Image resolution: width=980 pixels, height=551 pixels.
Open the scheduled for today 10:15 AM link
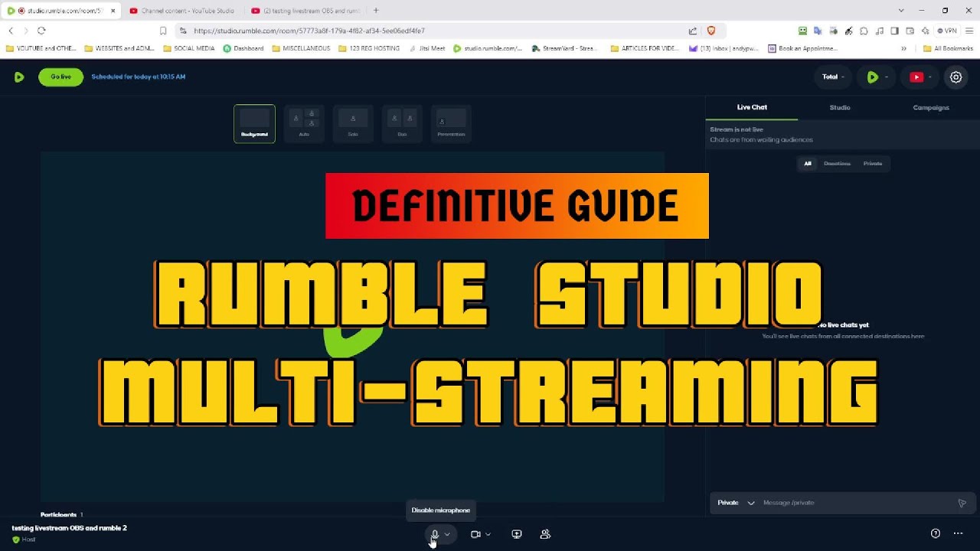(138, 77)
